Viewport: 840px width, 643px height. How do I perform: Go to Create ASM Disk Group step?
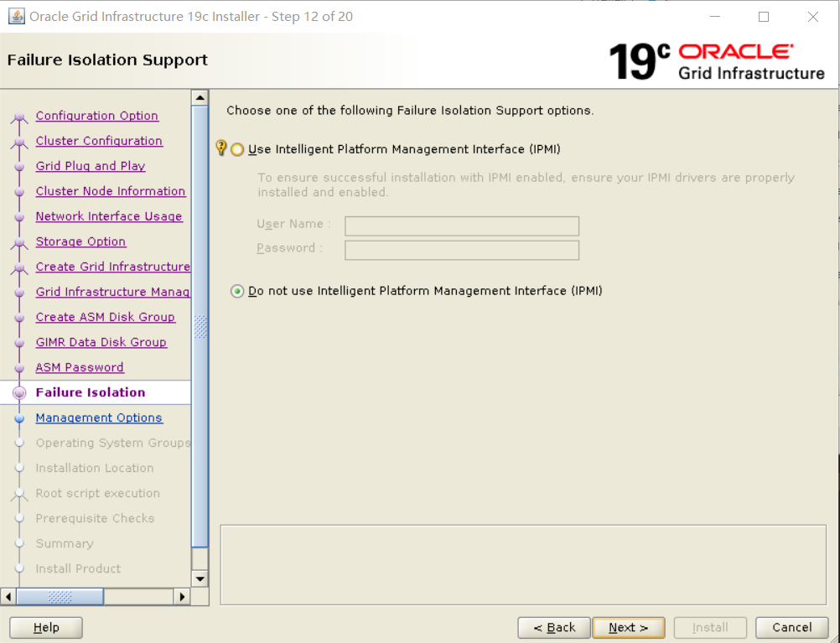click(x=106, y=317)
